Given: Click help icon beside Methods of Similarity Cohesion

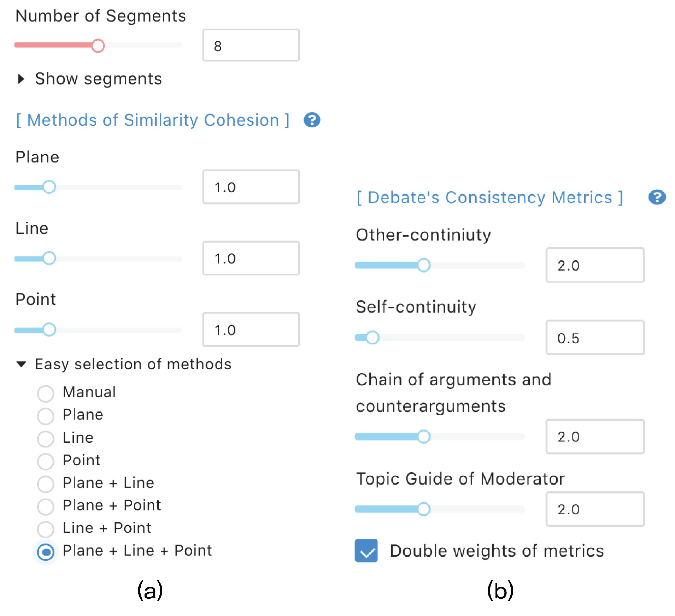Looking at the screenshot, I should (x=312, y=120).
